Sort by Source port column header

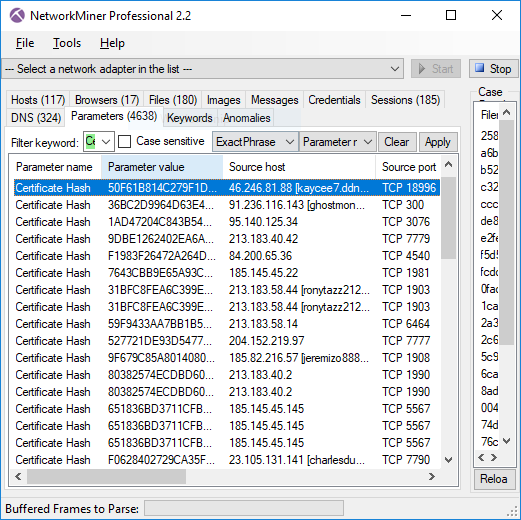pos(408,167)
